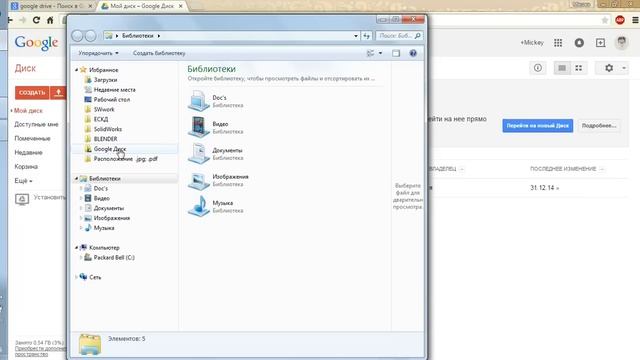Open the Google apps grid icon
This screenshot has height=360, width=640.
[558, 42]
